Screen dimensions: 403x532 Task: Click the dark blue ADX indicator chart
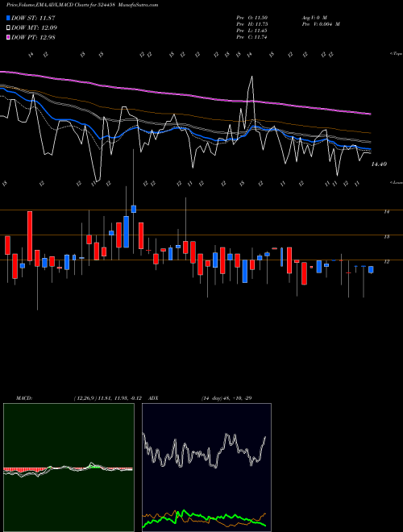[206, 468]
